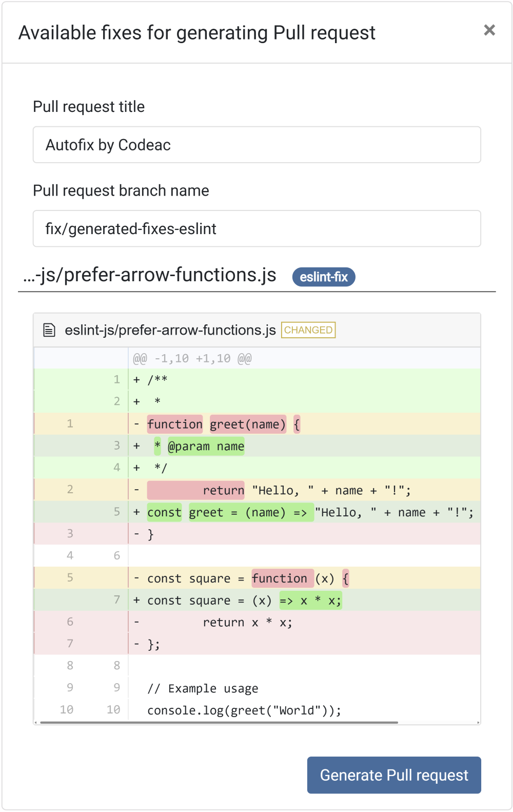Close the Available fixes dialog
This screenshot has width=513, height=812.
tap(489, 30)
